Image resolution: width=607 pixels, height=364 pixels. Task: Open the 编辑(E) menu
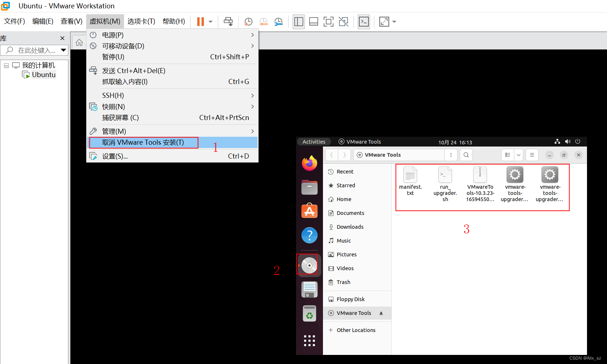coord(43,21)
